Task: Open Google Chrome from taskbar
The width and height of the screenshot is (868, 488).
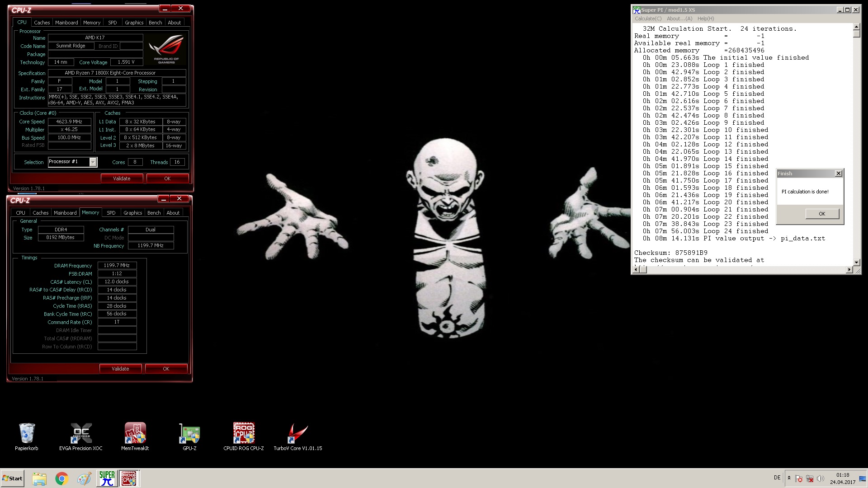Action: pos(61,479)
